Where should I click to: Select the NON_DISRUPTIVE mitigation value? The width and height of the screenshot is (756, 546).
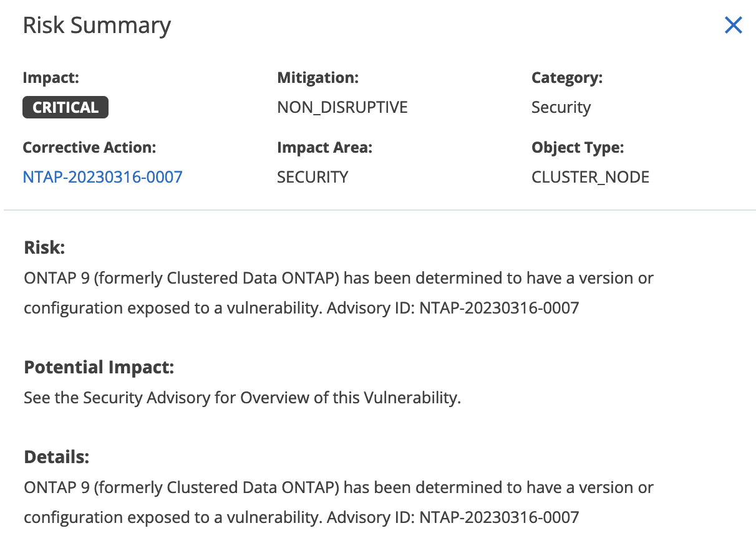pos(342,107)
